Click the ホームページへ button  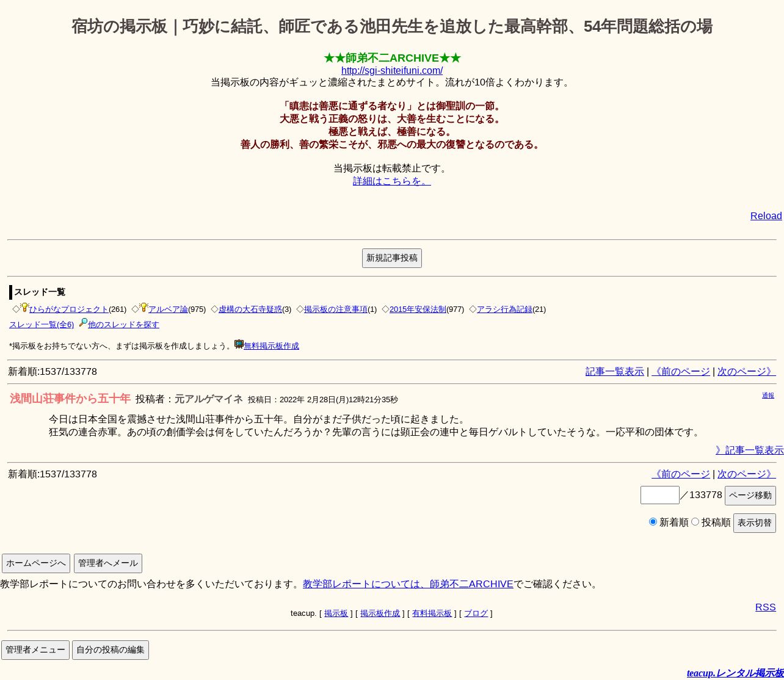[36, 563]
